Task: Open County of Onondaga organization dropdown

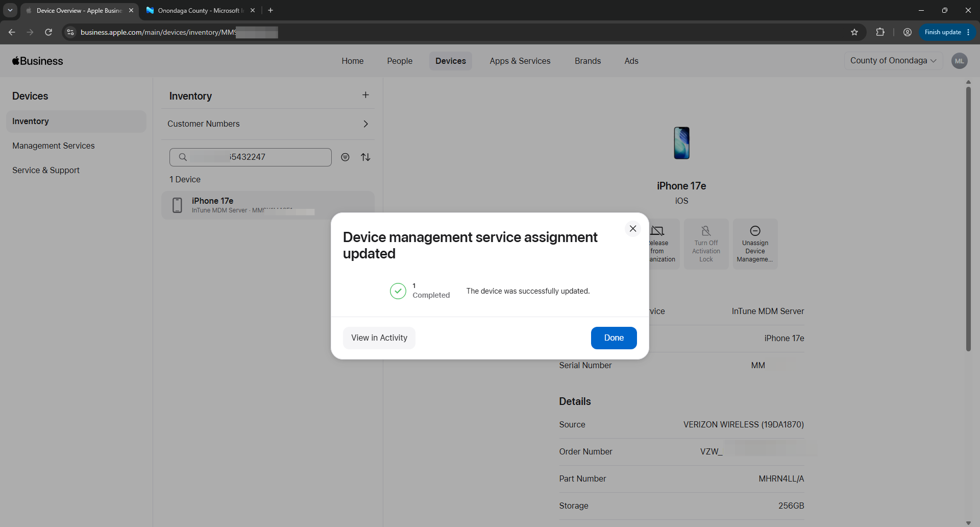Action: coord(893,61)
